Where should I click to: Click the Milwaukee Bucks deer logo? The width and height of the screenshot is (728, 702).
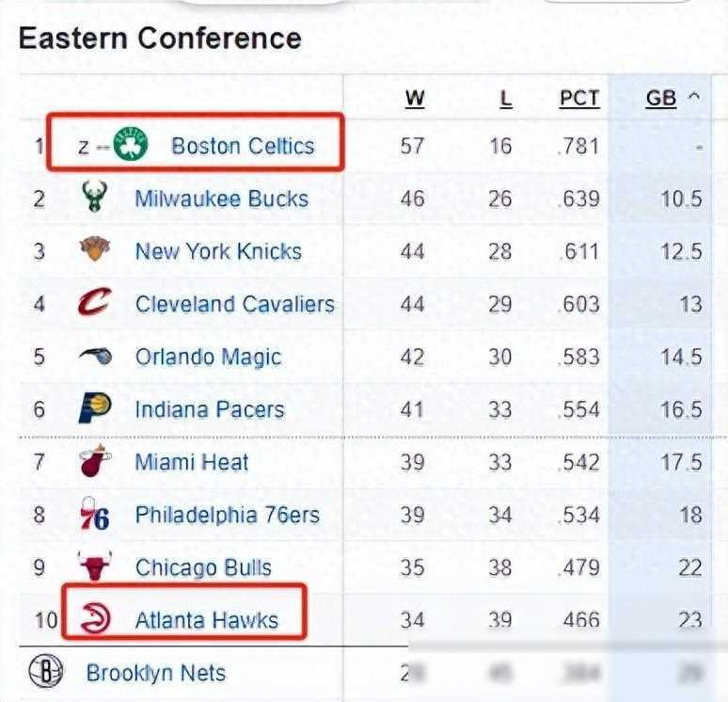point(93,199)
